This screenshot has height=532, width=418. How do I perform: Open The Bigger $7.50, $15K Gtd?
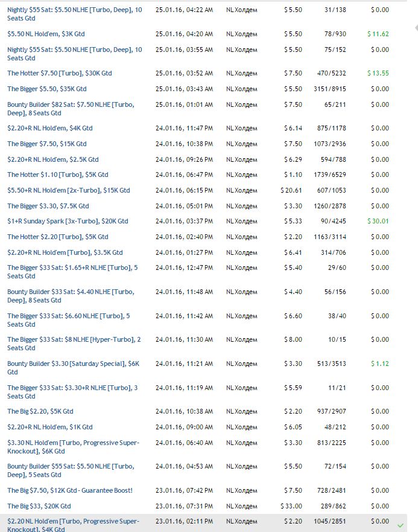[x=47, y=144]
